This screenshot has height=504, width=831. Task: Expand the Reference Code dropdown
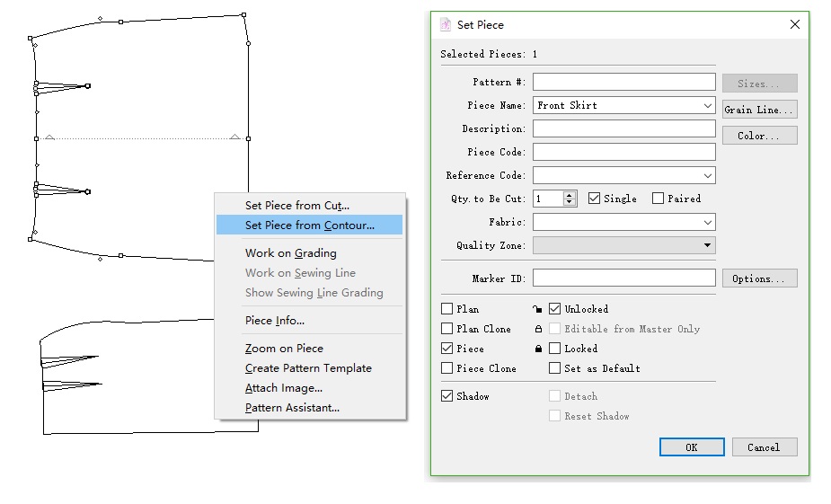[708, 176]
